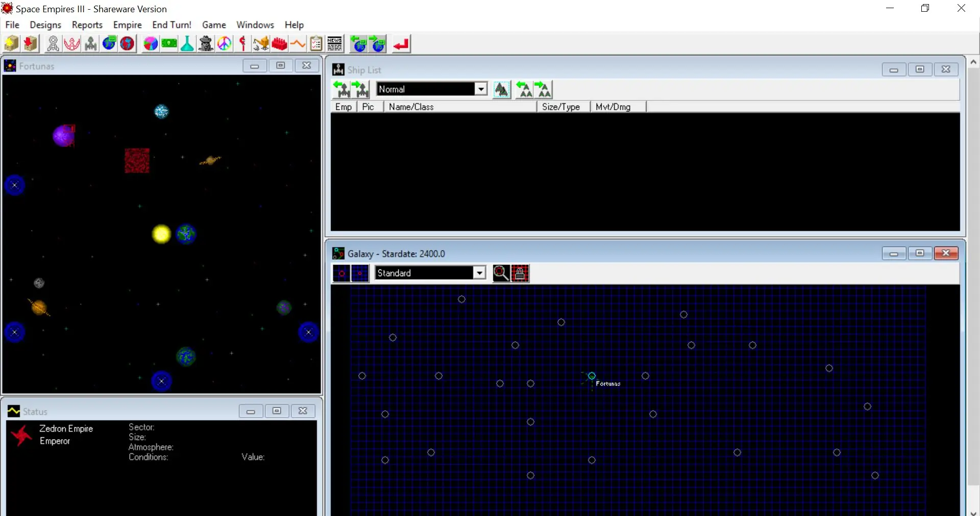
Task: Open the Standard dropdown in Galaxy window
Action: point(479,273)
